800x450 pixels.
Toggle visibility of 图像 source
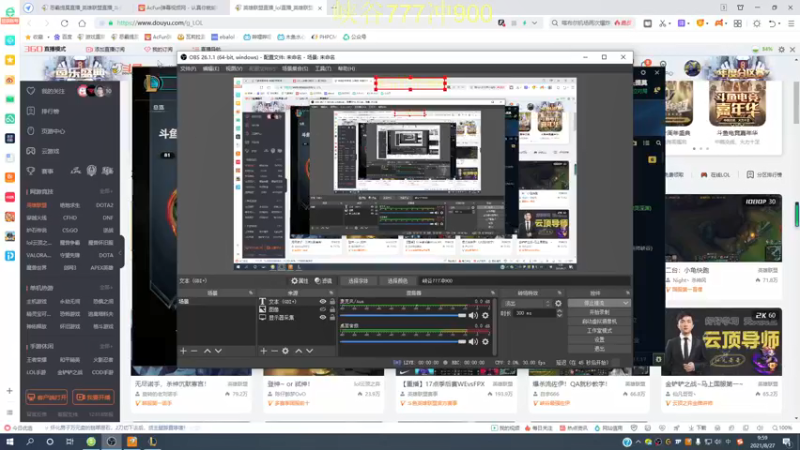click(x=322, y=309)
